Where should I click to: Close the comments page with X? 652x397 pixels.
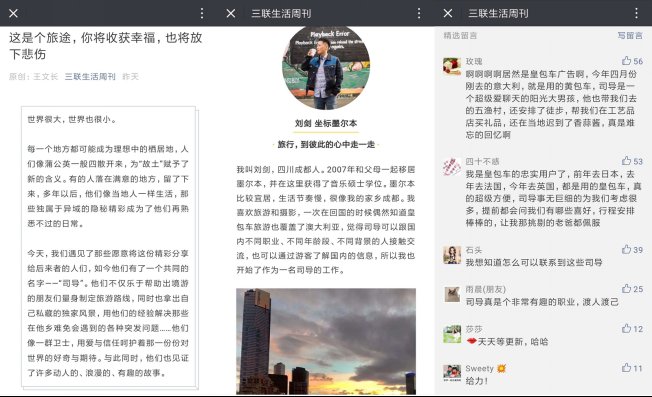(x=448, y=13)
